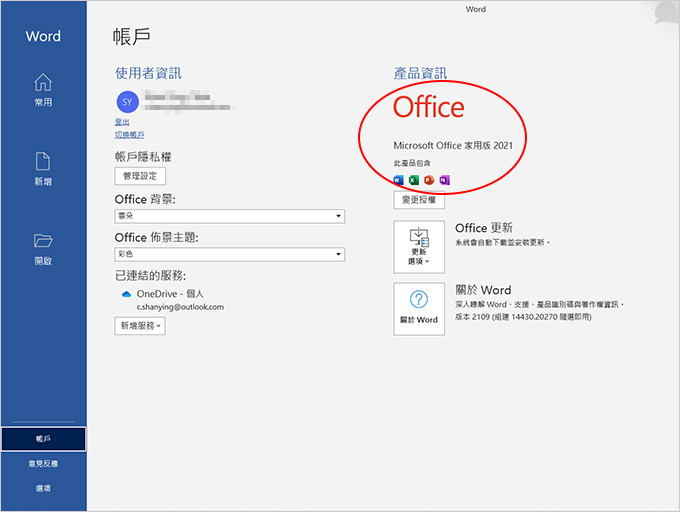Click the 產品資訊 heading

click(420, 73)
